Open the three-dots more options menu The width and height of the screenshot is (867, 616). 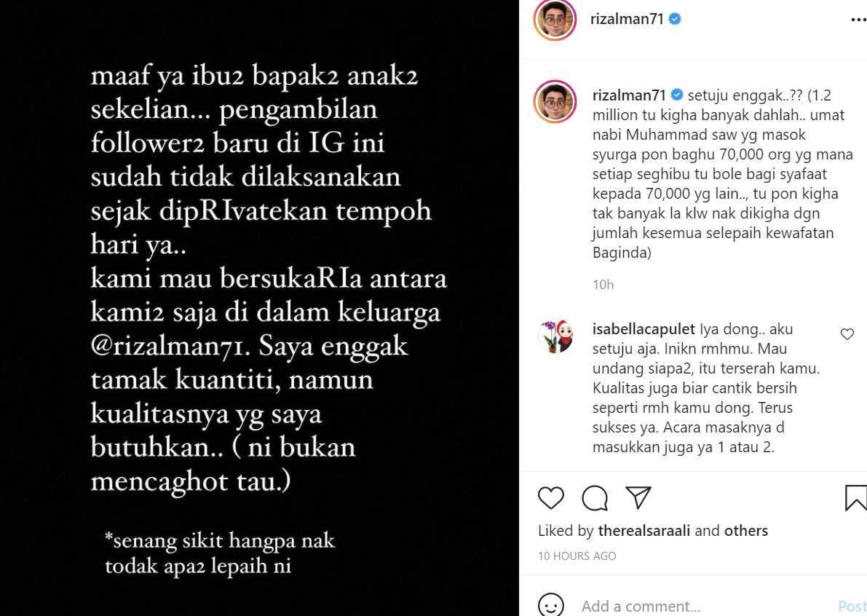point(858,20)
